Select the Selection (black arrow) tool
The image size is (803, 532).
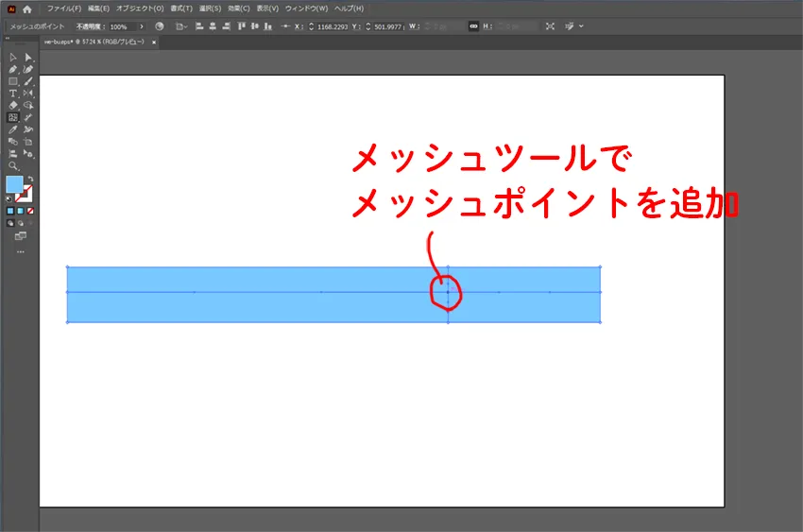13,58
